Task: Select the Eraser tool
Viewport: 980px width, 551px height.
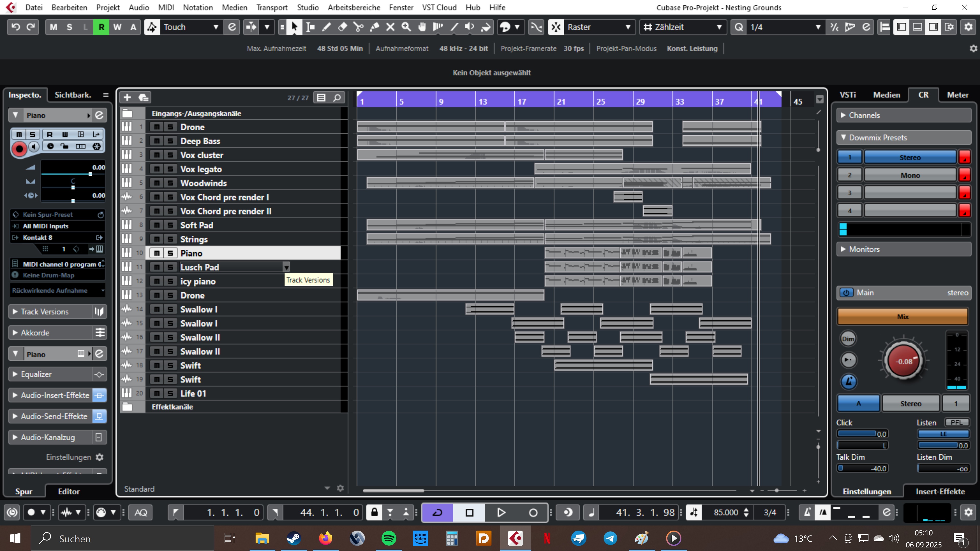Action: pos(342,27)
